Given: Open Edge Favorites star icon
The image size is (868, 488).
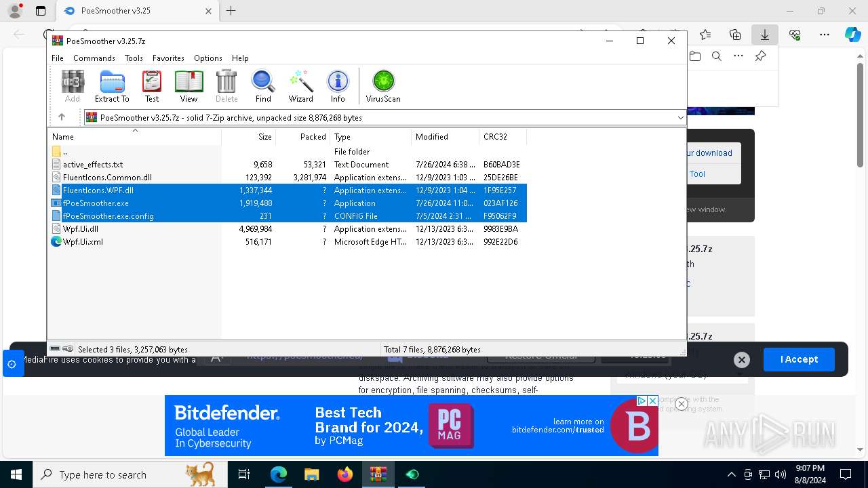Looking at the screenshot, I should tap(705, 35).
